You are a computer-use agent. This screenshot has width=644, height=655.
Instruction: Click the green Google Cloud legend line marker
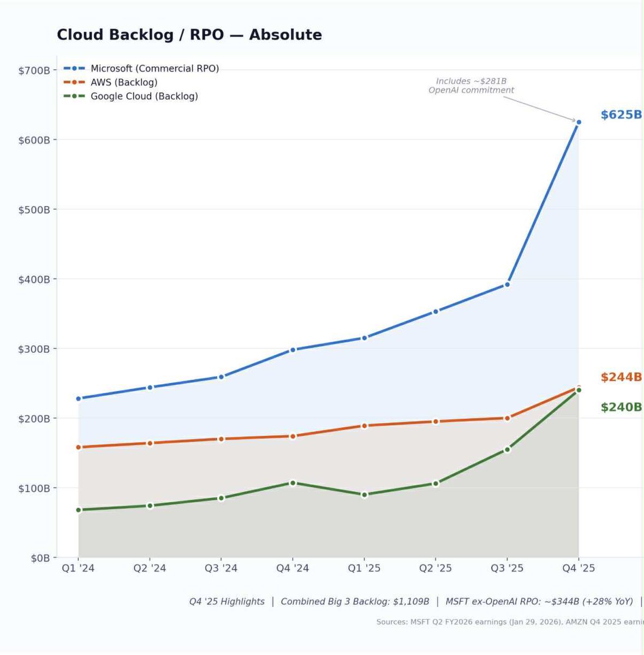point(74,96)
